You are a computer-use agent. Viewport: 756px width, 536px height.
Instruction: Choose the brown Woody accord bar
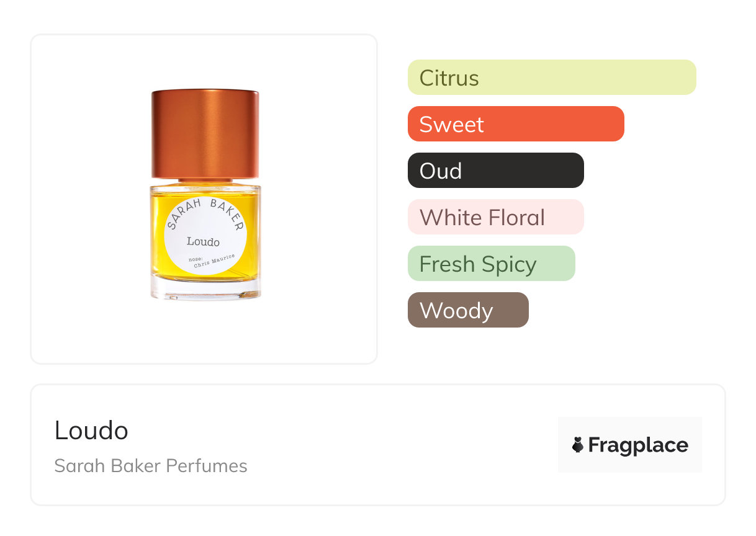tap(468, 310)
